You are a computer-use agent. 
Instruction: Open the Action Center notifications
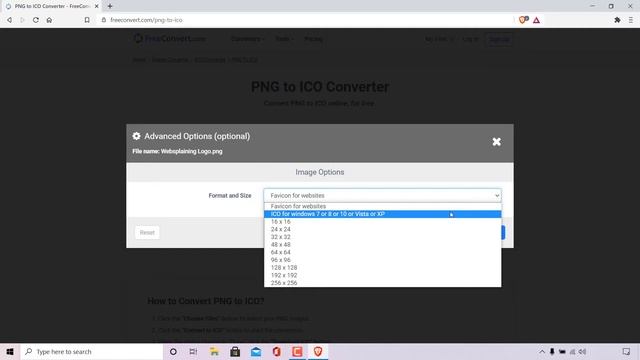click(x=626, y=351)
